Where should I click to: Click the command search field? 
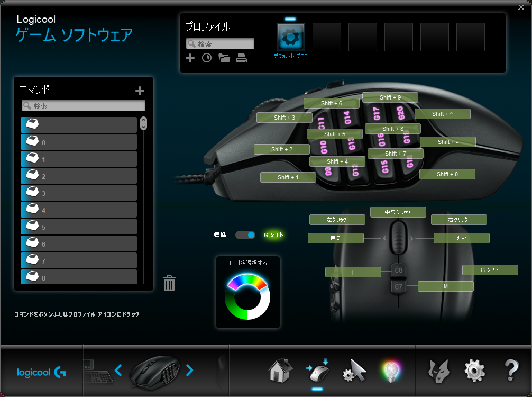(x=84, y=106)
